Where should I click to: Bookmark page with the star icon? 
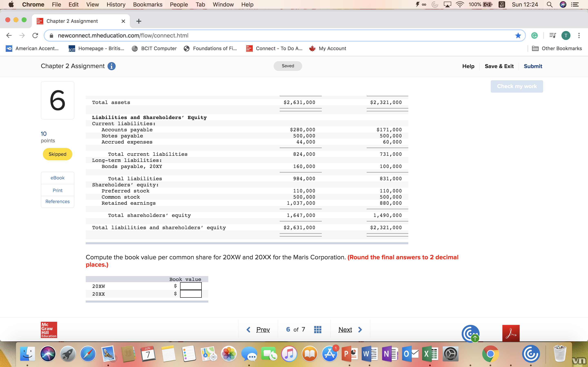click(x=518, y=35)
